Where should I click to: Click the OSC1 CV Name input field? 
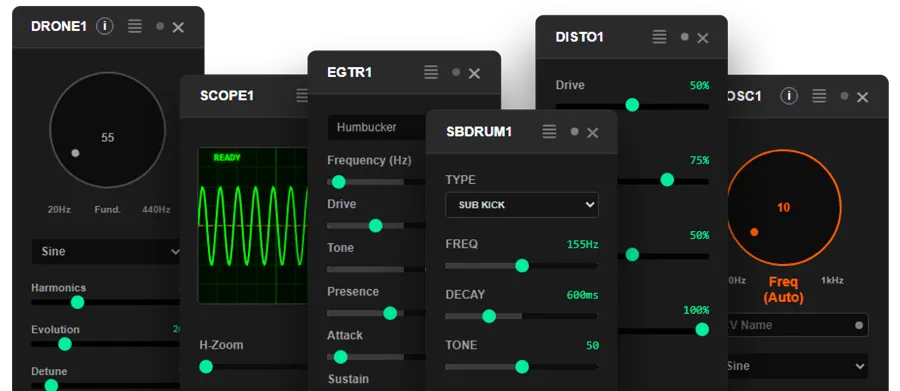point(797,325)
